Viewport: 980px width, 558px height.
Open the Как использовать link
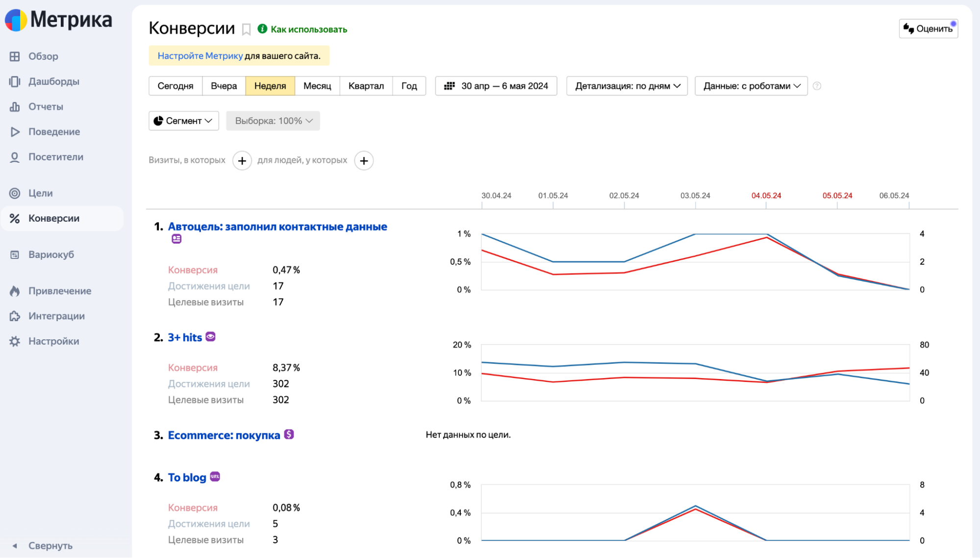309,29
